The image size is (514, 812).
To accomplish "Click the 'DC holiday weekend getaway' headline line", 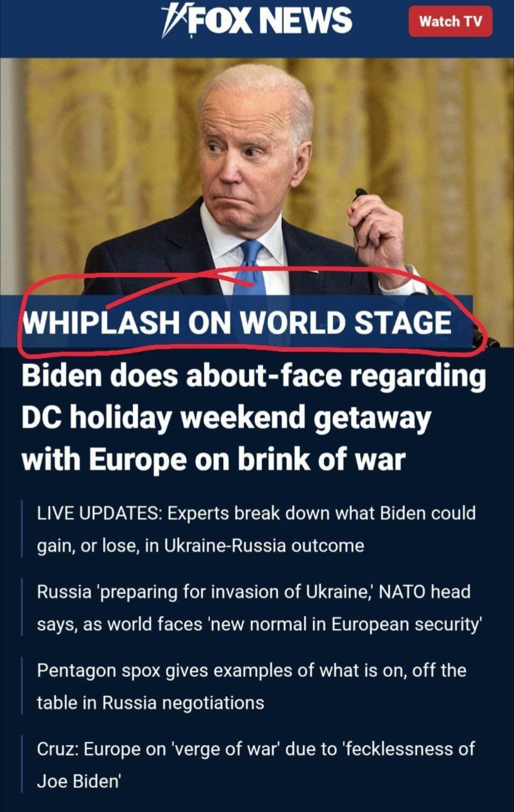I will click(x=226, y=418).
